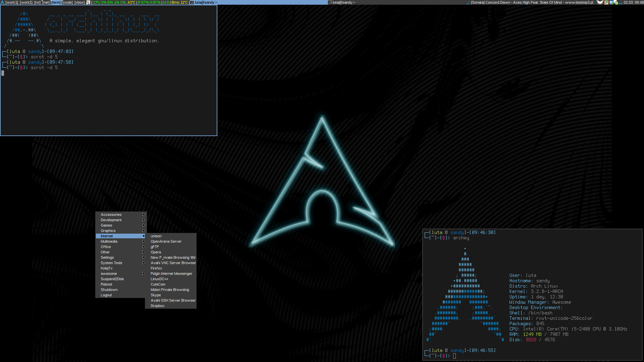Launch Pidgin Internet Messenger
This screenshot has height=362, width=644.
(x=171, y=274)
